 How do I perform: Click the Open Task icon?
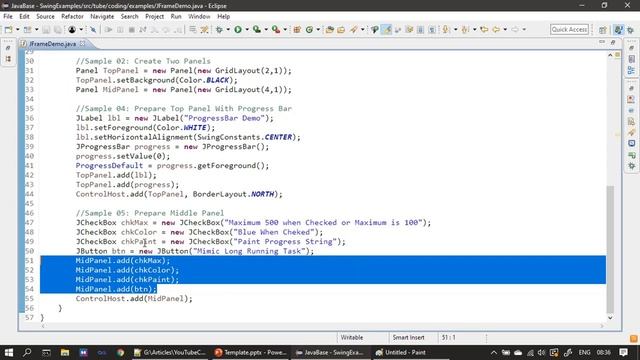341,29
